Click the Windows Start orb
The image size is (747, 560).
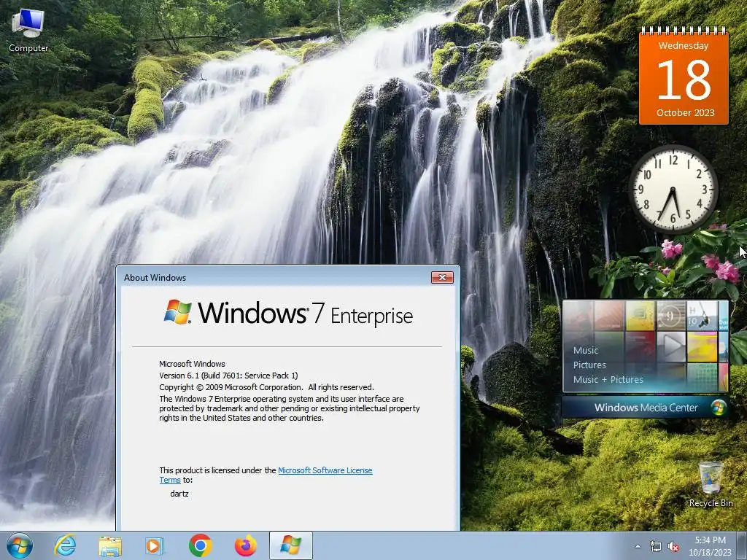click(20, 545)
